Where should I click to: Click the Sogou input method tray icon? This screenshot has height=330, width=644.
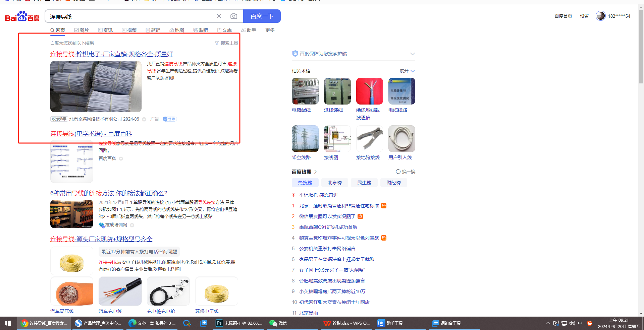590,323
